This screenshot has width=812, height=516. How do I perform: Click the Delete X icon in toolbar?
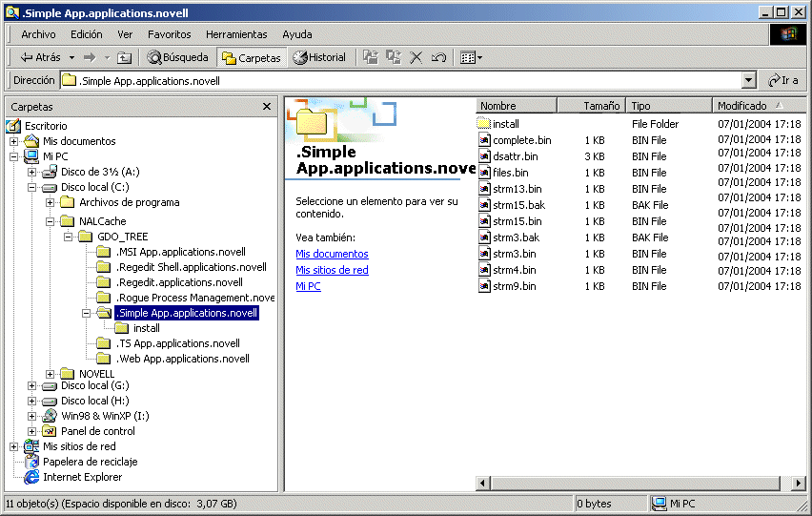tap(416, 57)
